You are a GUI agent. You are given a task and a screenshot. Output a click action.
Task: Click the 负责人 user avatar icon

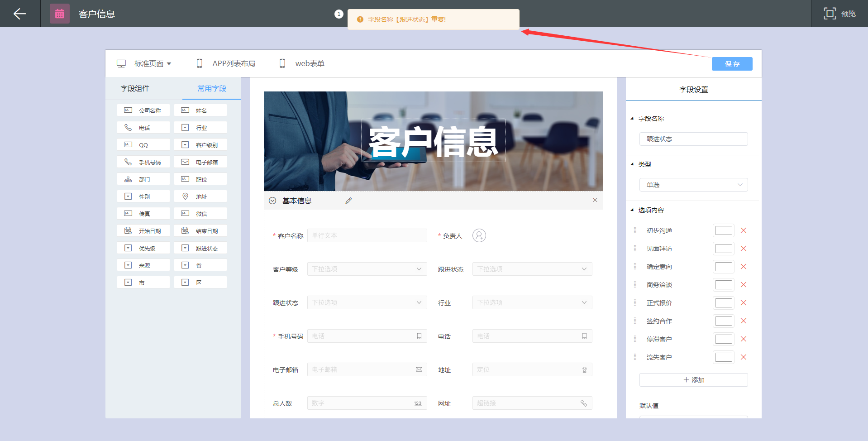(479, 235)
